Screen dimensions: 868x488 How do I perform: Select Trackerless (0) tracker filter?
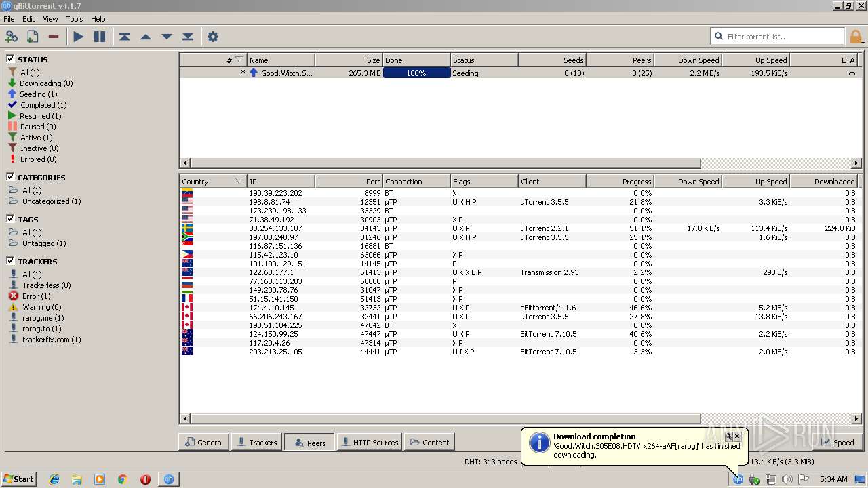click(40, 285)
